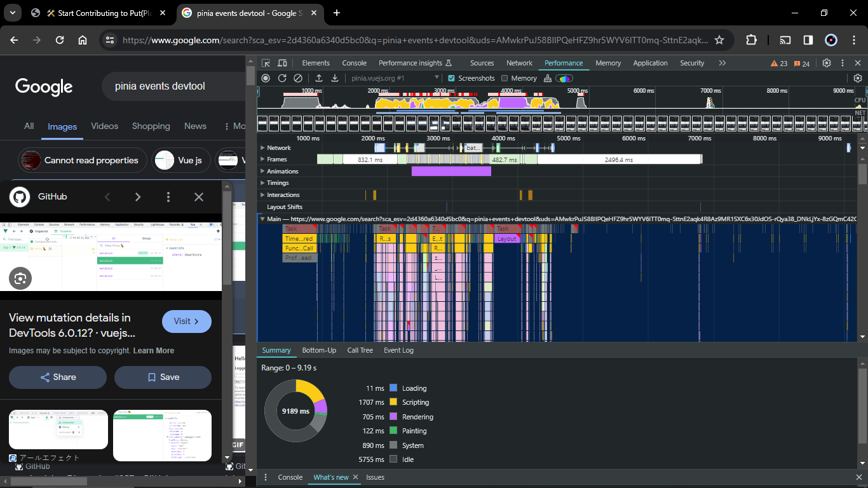Click the reload and record icon
Viewport: 868px width, 488px height.
[x=282, y=78]
